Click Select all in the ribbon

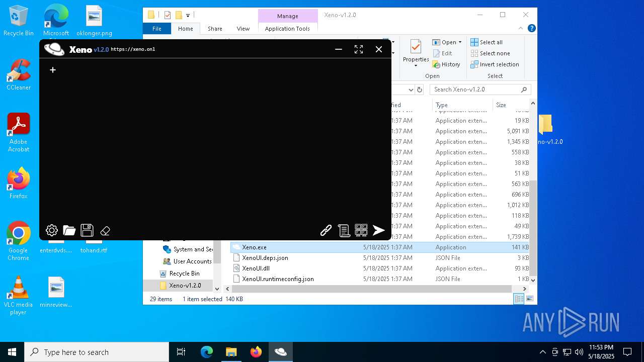click(x=487, y=42)
